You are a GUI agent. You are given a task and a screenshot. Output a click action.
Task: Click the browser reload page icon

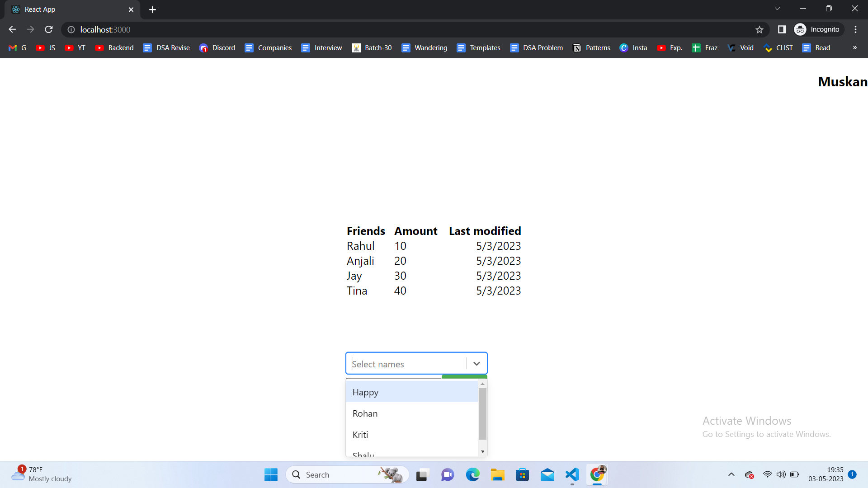point(49,29)
